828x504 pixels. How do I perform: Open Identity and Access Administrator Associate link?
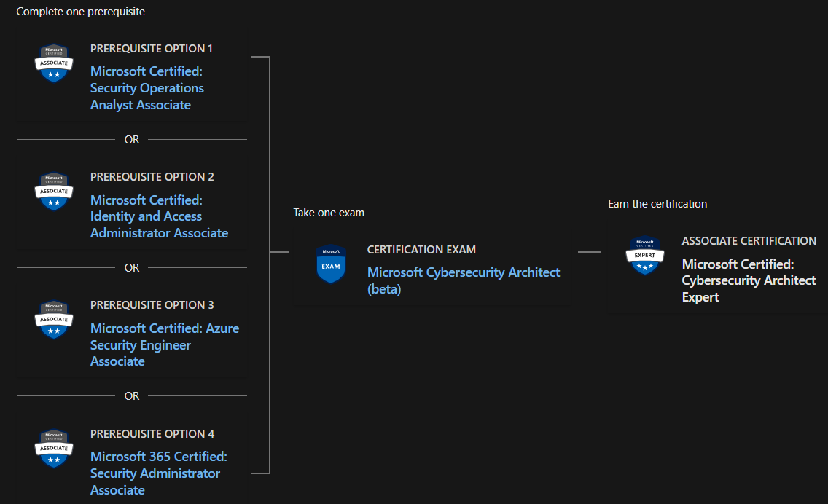(x=159, y=216)
